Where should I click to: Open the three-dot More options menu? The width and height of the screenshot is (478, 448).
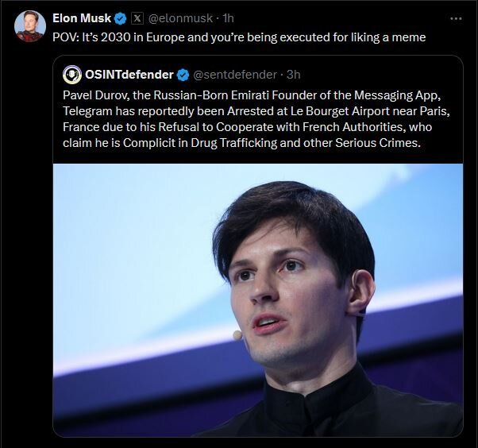pos(456,17)
